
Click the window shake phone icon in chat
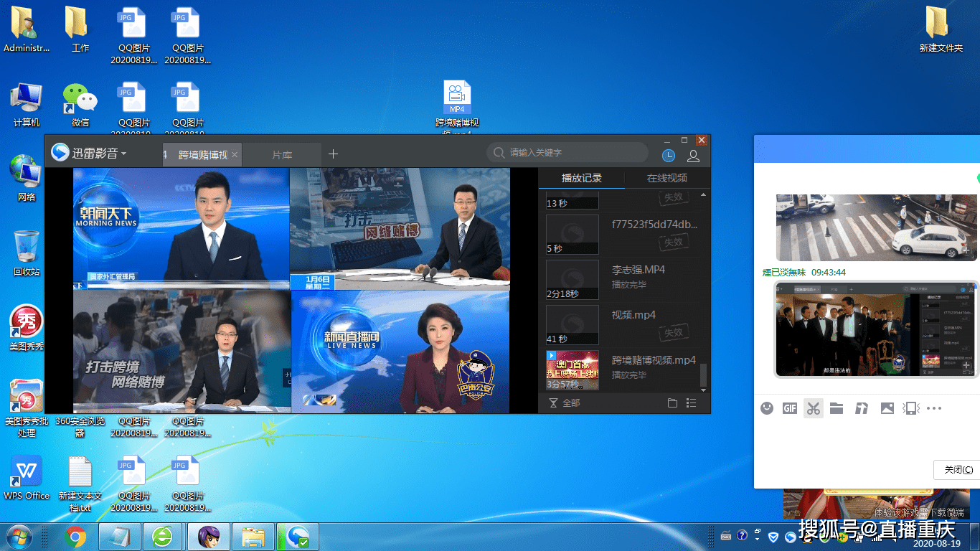pyautogui.click(x=910, y=408)
